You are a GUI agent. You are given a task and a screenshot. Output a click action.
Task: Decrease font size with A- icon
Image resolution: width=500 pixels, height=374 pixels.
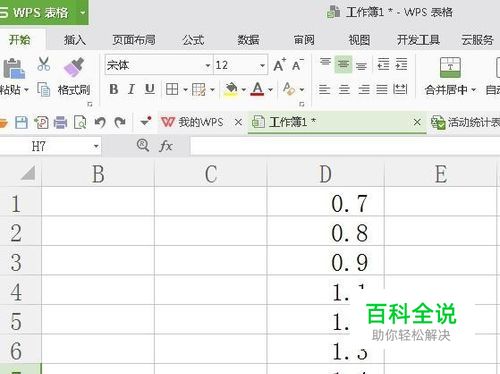[x=297, y=65]
